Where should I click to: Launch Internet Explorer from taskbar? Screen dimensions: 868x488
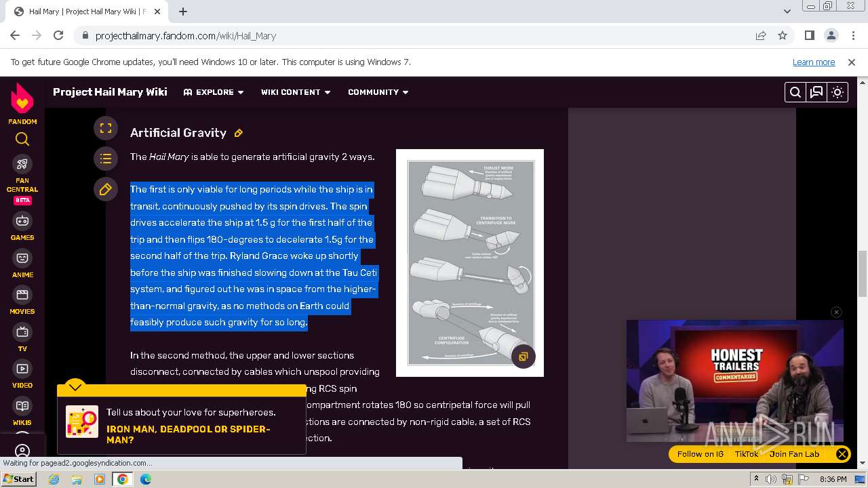tap(54, 479)
